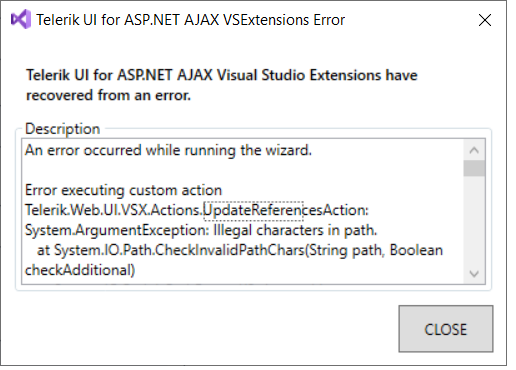516x370 pixels.
Task: Click 'Illegal characters in path' text
Action: 295,230
